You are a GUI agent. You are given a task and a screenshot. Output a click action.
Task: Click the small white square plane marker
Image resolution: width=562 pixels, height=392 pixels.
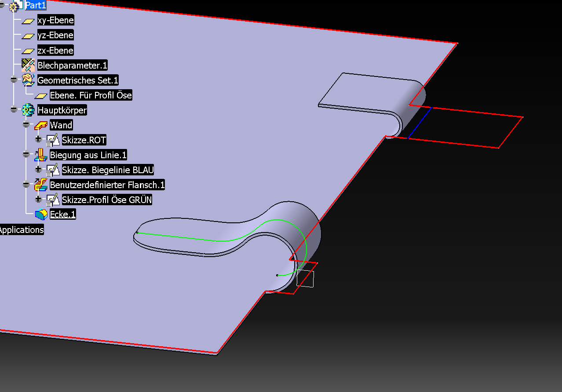[x=305, y=279]
